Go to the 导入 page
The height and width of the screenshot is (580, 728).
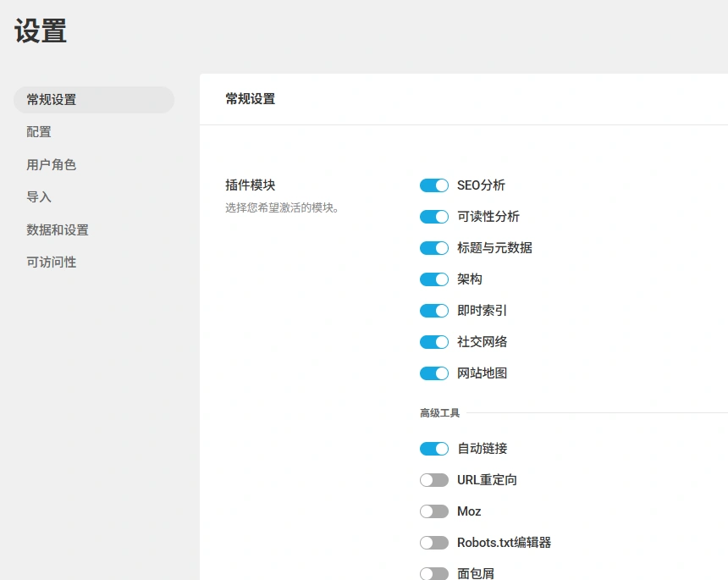pyautogui.click(x=39, y=196)
